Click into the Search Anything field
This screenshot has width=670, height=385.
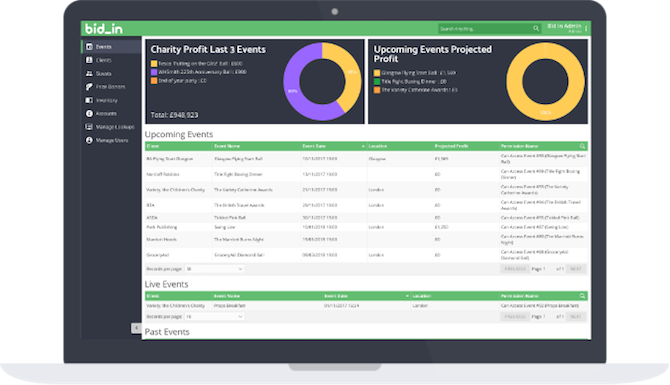485,29
